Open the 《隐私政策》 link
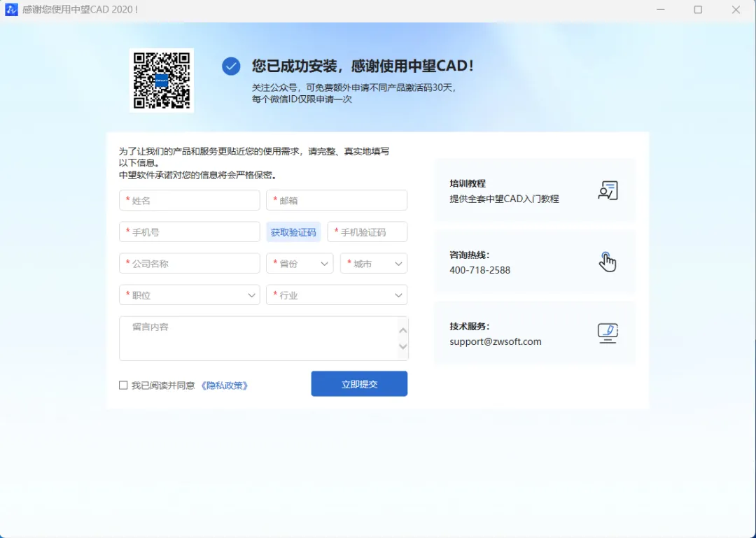 [224, 385]
